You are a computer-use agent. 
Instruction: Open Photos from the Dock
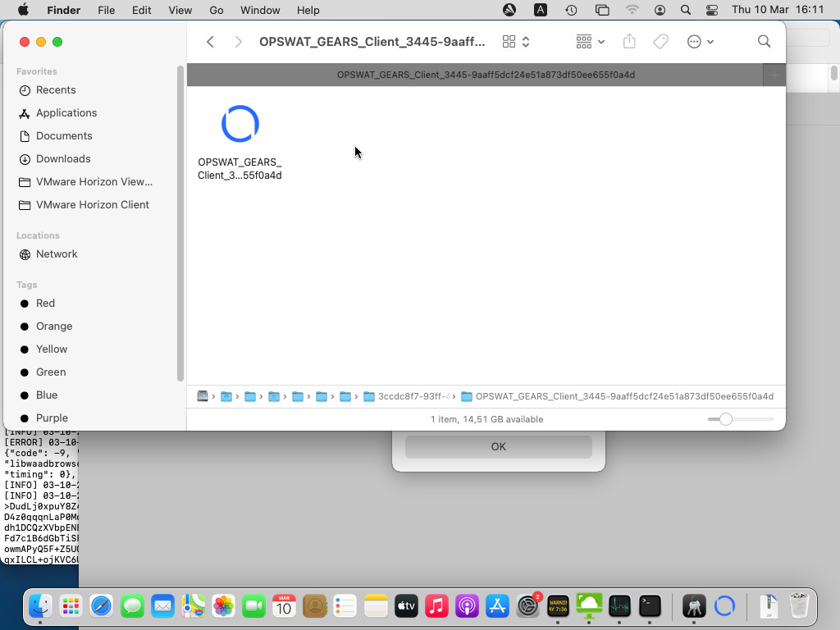223,606
